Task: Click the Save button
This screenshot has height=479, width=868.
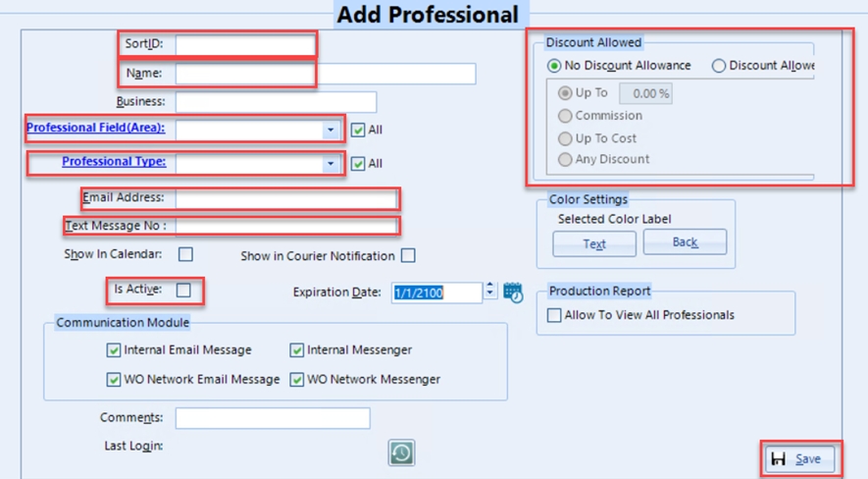Action: click(x=800, y=458)
